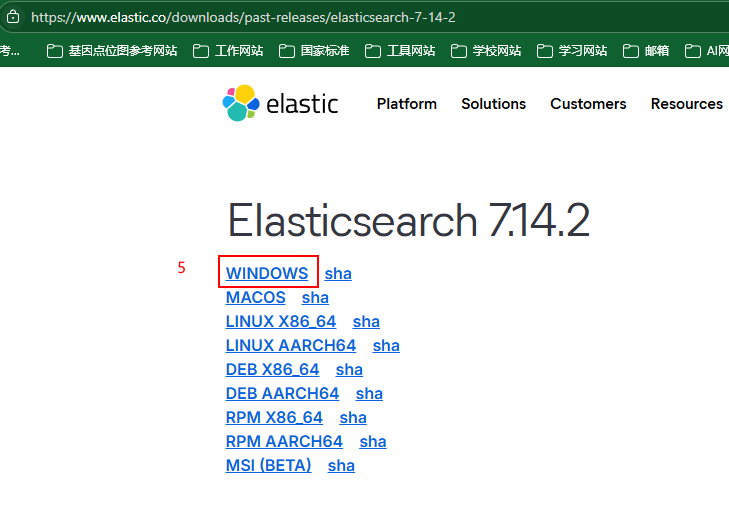Open the sha link beside DEB X86_64
This screenshot has height=532, width=729.
[349, 370]
